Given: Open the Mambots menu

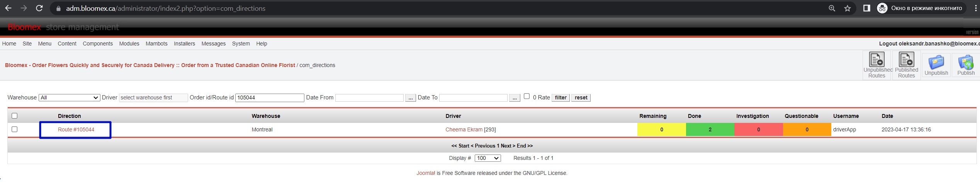Looking at the screenshot, I should point(156,44).
